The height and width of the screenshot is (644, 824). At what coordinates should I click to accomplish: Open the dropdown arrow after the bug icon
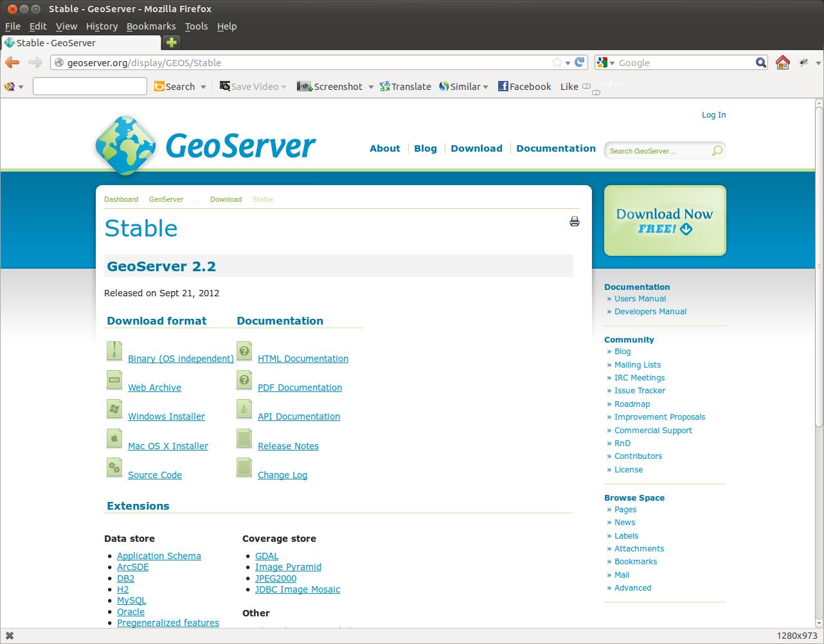[x=818, y=63]
